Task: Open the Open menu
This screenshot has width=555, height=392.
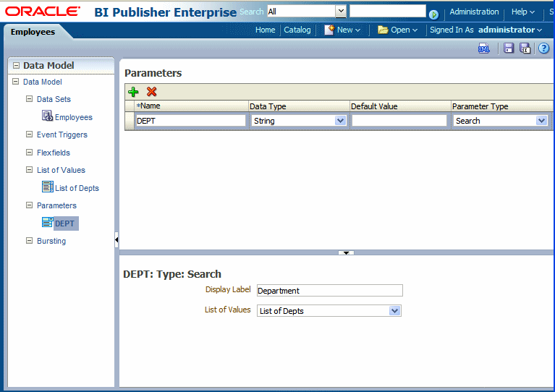Action: coord(404,30)
